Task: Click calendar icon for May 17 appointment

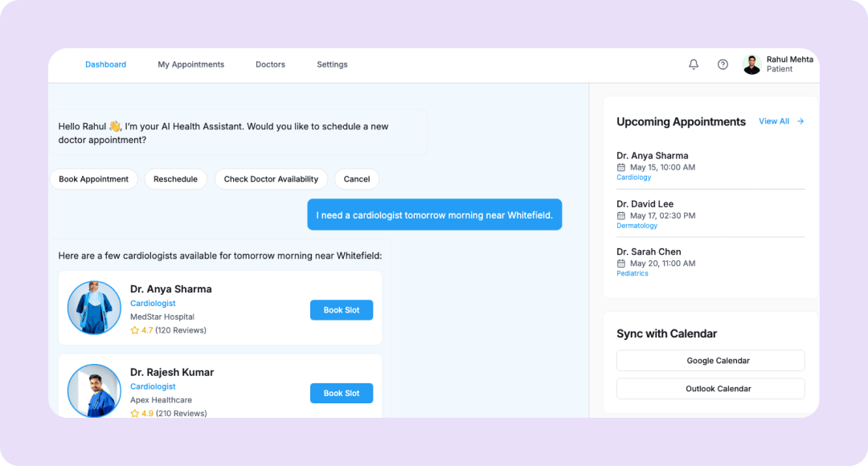Action: tap(620, 215)
